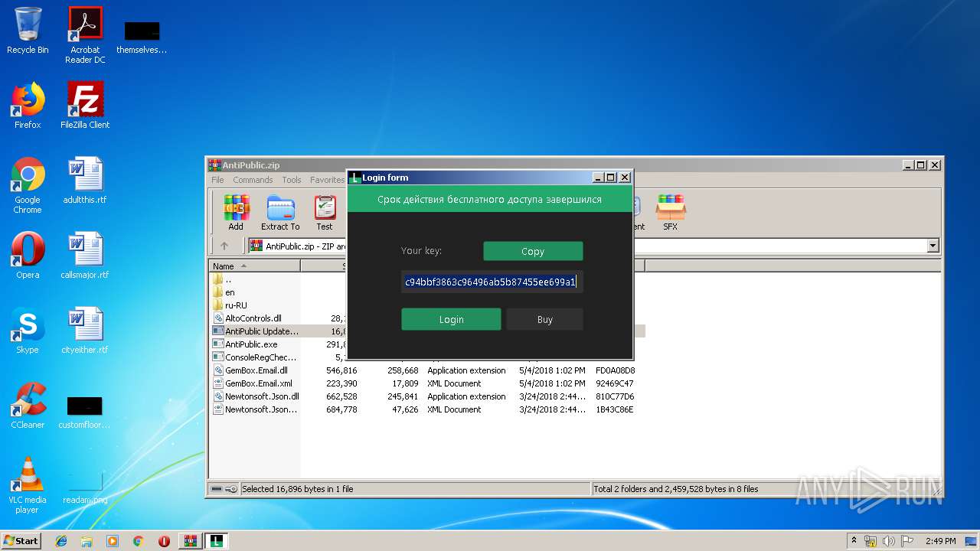Select the callsmajor.rtf desktop file
Image resolution: width=980 pixels, height=551 pixels.
point(85,255)
